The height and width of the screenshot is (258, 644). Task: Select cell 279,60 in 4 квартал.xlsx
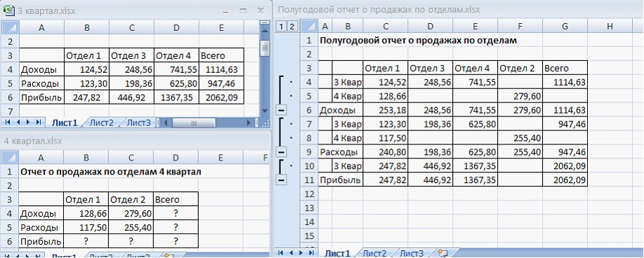point(131,213)
